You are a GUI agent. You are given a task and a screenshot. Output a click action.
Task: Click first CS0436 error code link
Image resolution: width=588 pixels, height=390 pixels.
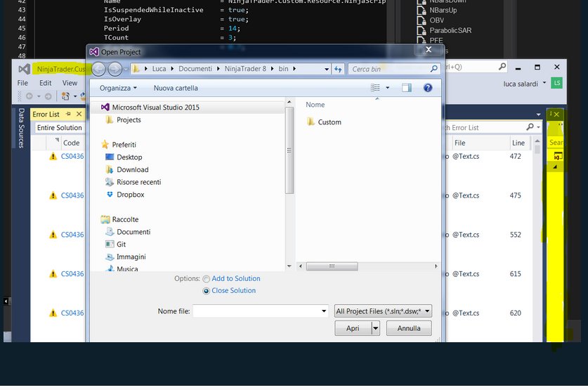(x=72, y=157)
